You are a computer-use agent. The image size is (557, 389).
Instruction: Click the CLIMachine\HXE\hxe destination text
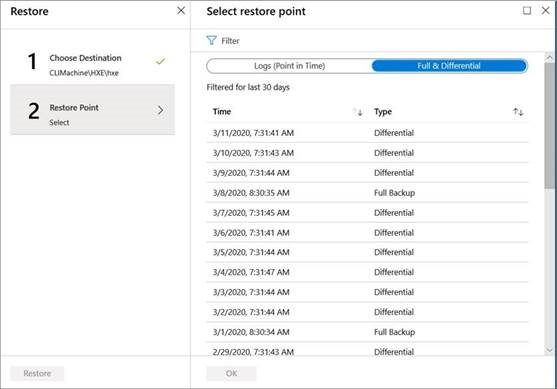[x=84, y=73]
